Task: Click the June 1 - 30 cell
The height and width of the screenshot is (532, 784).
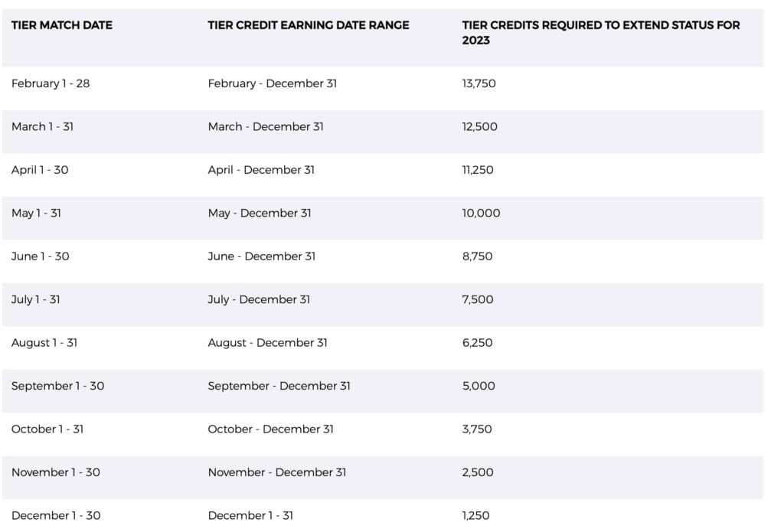Action: point(40,256)
